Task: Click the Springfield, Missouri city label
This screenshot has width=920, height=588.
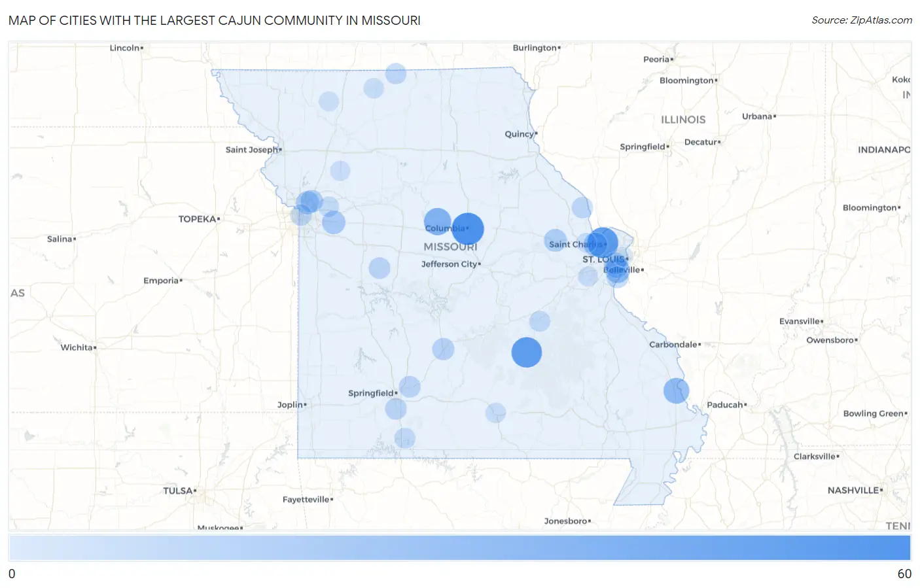Action: coord(372,393)
